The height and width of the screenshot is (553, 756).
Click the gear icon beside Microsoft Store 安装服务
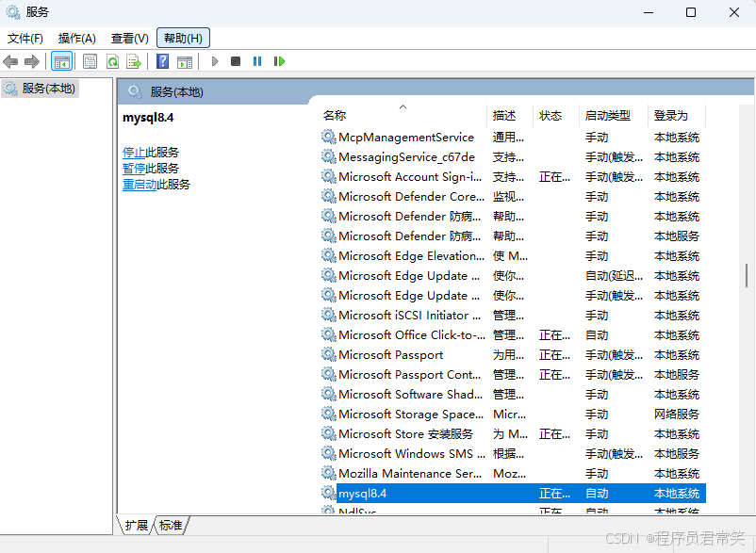tap(329, 434)
